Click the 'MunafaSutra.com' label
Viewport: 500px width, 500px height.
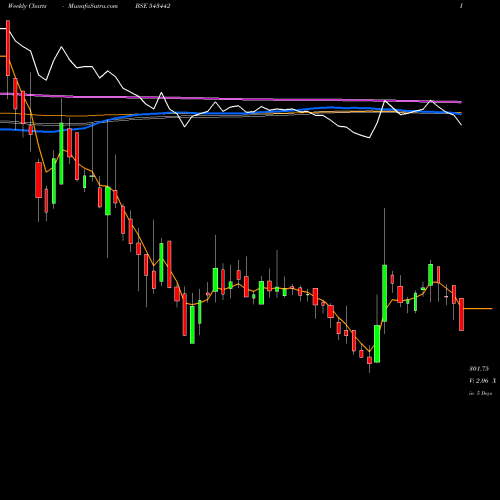point(93,6)
